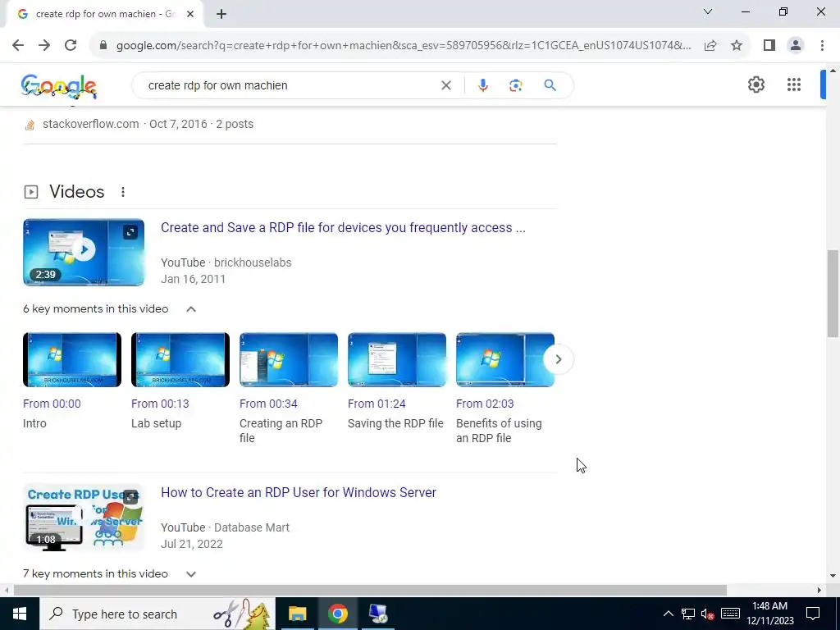Click the horizontal page scrollbar

coord(370,590)
